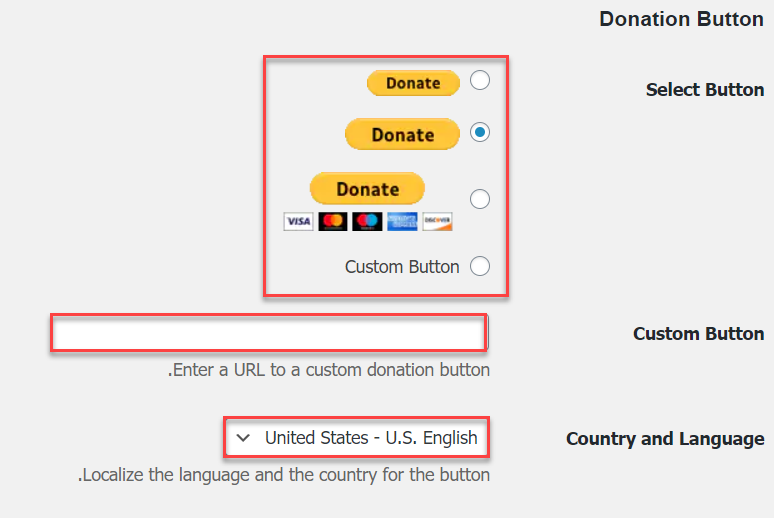This screenshot has width=774, height=518.
Task: Click the custom button URL text field
Action: [x=268, y=333]
